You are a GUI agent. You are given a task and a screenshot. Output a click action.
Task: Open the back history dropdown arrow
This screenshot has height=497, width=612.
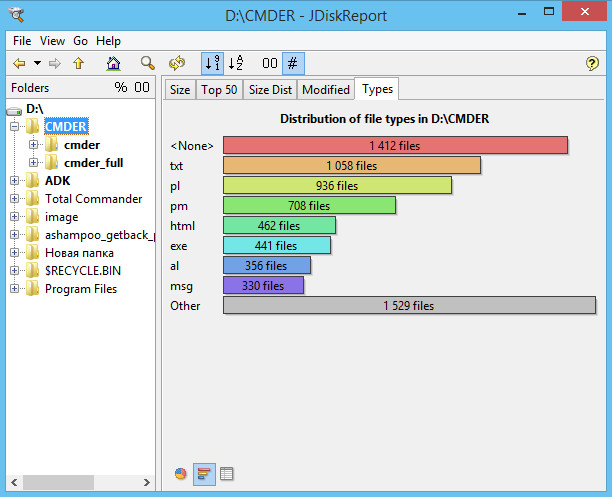pos(37,62)
